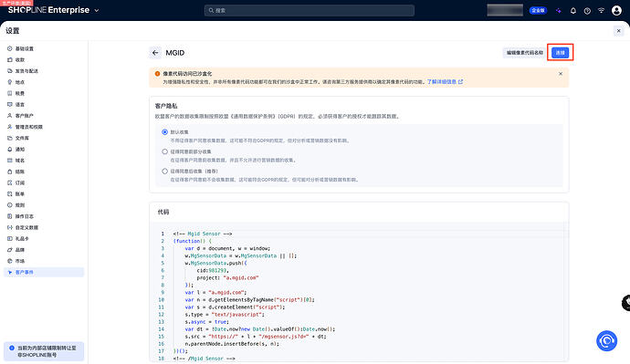Click the internal store notice at sidebar bottom
Image resolution: width=630 pixels, height=364 pixels.
click(x=44, y=351)
